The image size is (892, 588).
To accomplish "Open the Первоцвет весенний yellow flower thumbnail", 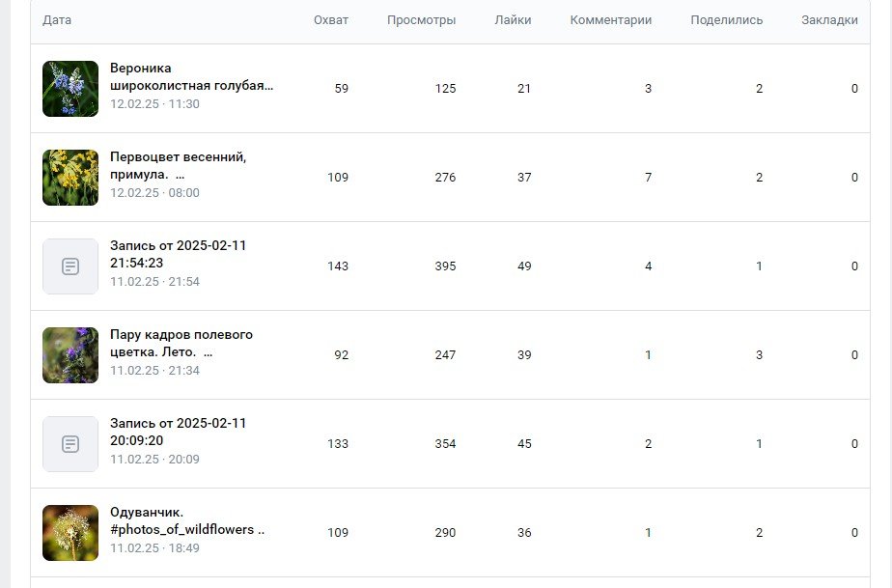I will click(x=70, y=178).
